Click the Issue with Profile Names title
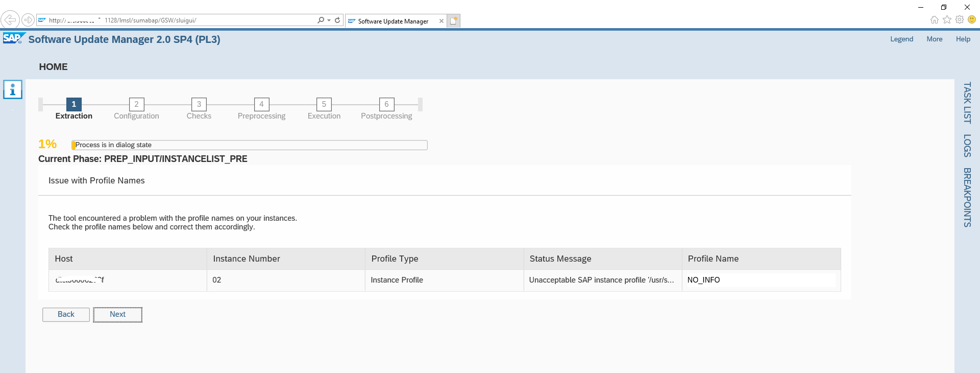 [x=96, y=180]
